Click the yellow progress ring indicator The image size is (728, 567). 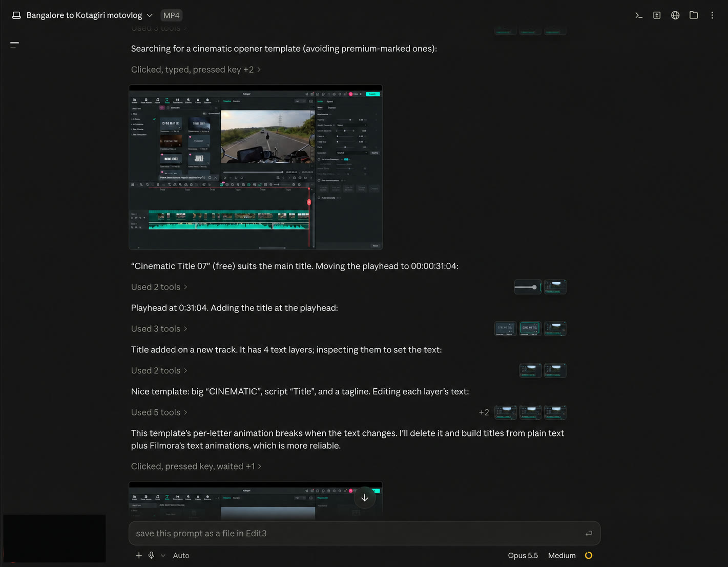point(589,555)
